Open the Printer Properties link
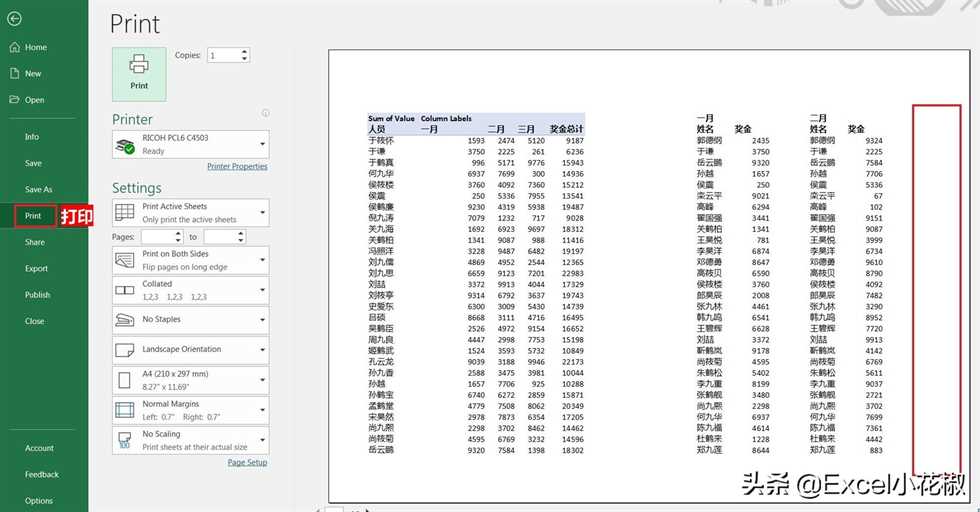 tap(237, 167)
